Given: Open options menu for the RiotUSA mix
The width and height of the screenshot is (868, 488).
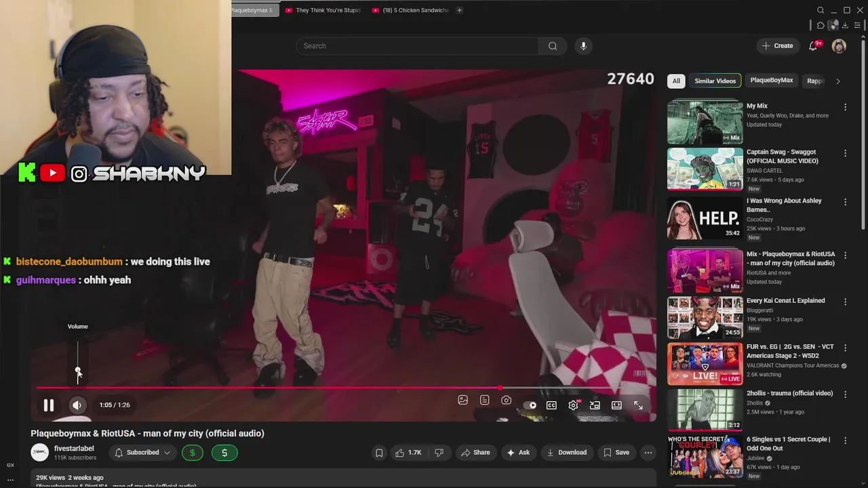Looking at the screenshot, I should (x=845, y=256).
